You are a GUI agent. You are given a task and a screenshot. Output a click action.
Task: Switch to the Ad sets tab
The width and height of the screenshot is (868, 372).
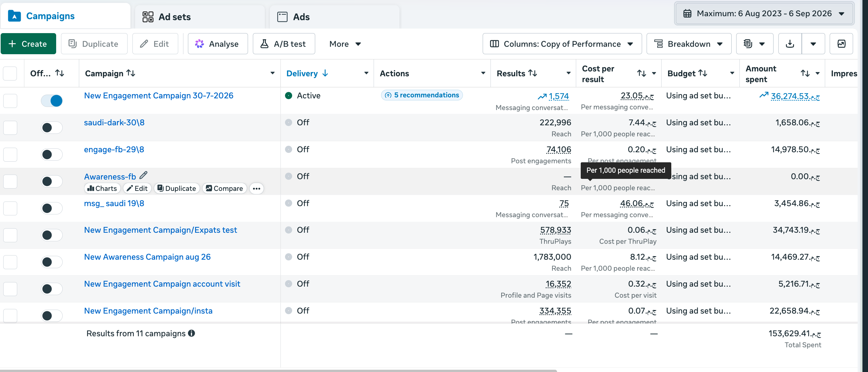[x=200, y=17]
